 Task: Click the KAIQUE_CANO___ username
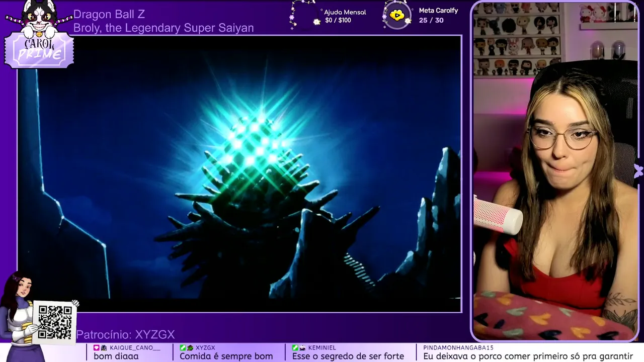(x=134, y=347)
